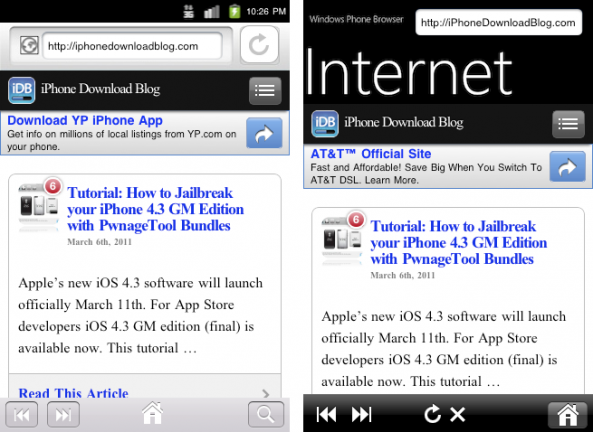Open search magnifier in left browser toolbar
The width and height of the screenshot is (593, 432).
coord(266,415)
